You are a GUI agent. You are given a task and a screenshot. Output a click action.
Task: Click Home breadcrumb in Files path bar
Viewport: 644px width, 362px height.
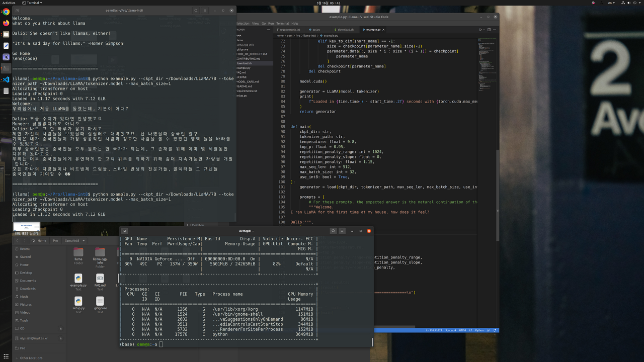pos(40,240)
